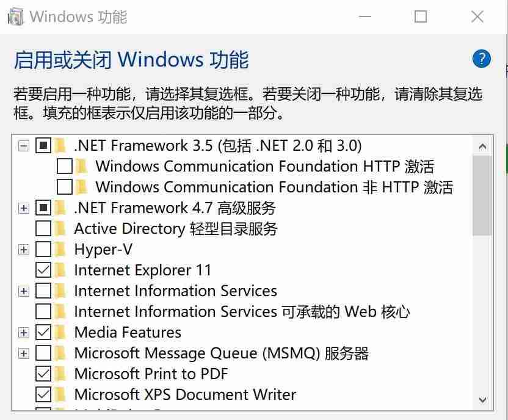Enable Windows Communication Foundation HTTP 激活
Screen dimensions: 508x420
click(64, 166)
